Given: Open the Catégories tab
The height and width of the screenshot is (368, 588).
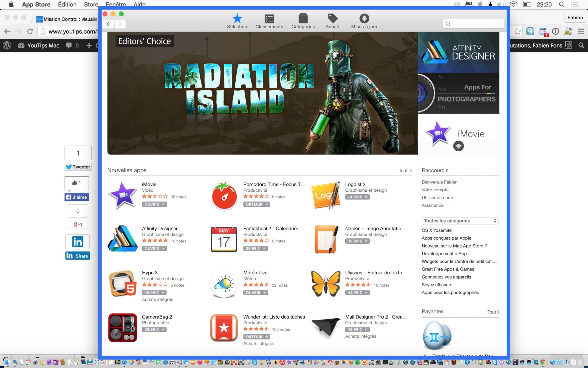Looking at the screenshot, I should pyautogui.click(x=303, y=22).
